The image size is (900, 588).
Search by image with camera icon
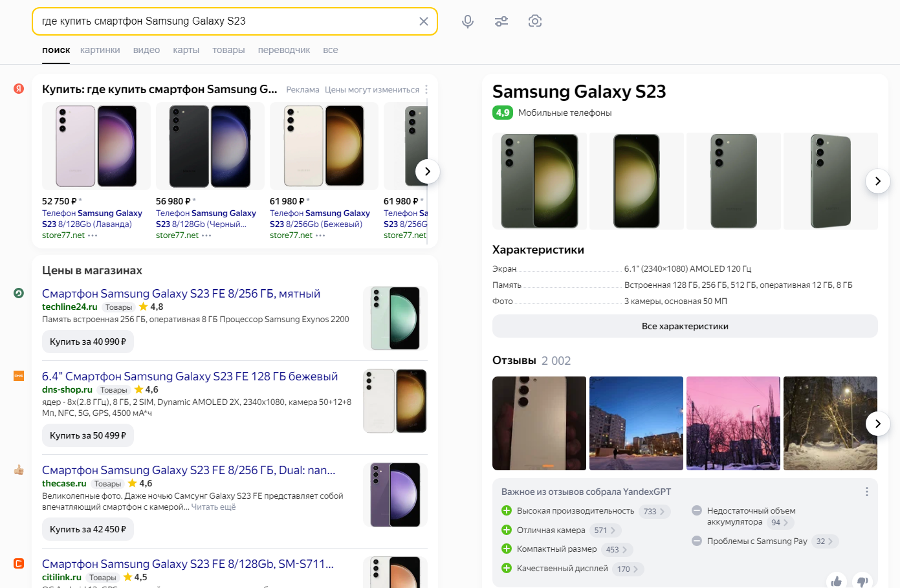click(x=535, y=21)
